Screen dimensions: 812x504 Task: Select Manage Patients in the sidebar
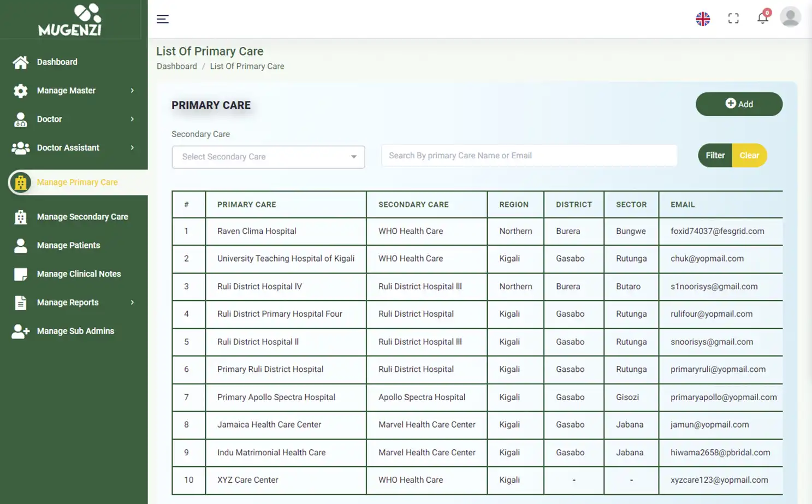[x=20, y=245]
